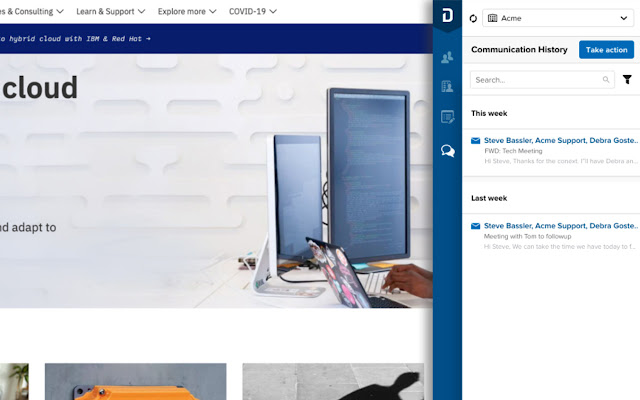Expand the Learn & Support menu
The width and height of the screenshot is (640, 400).
[x=111, y=11]
